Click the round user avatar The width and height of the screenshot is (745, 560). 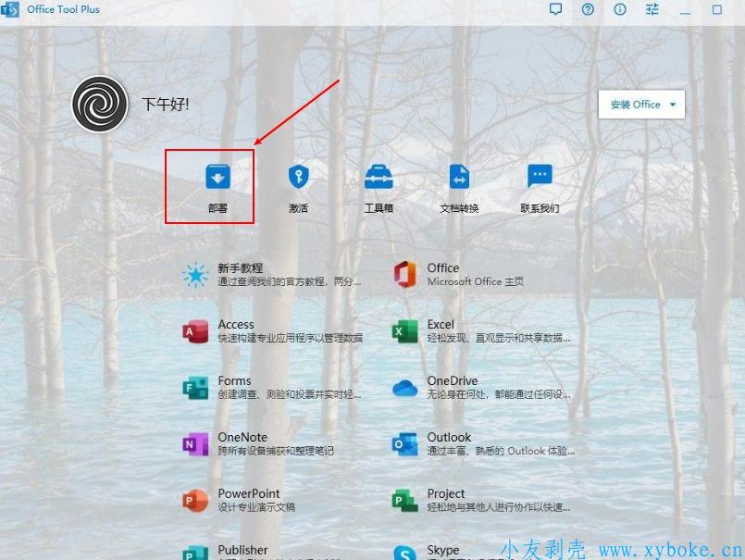click(x=100, y=104)
